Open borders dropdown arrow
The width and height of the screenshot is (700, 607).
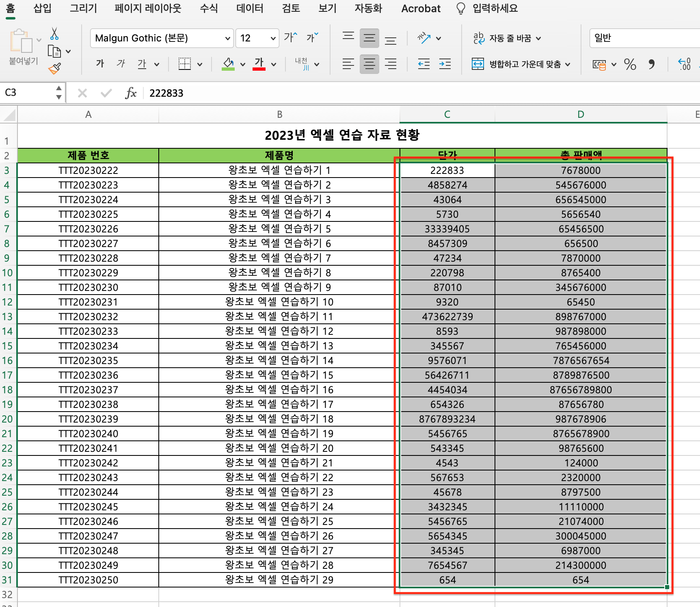point(199,64)
